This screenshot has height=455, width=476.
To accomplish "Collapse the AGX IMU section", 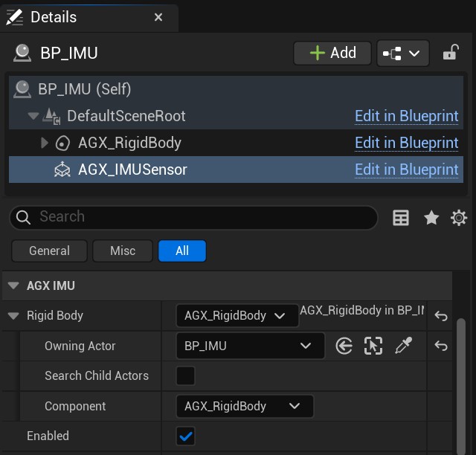I will point(13,285).
